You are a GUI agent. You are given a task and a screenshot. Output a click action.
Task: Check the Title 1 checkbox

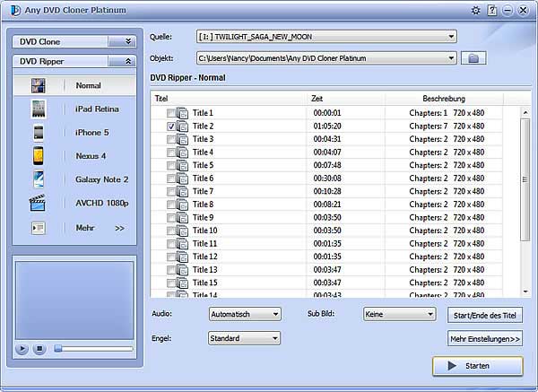(171, 113)
